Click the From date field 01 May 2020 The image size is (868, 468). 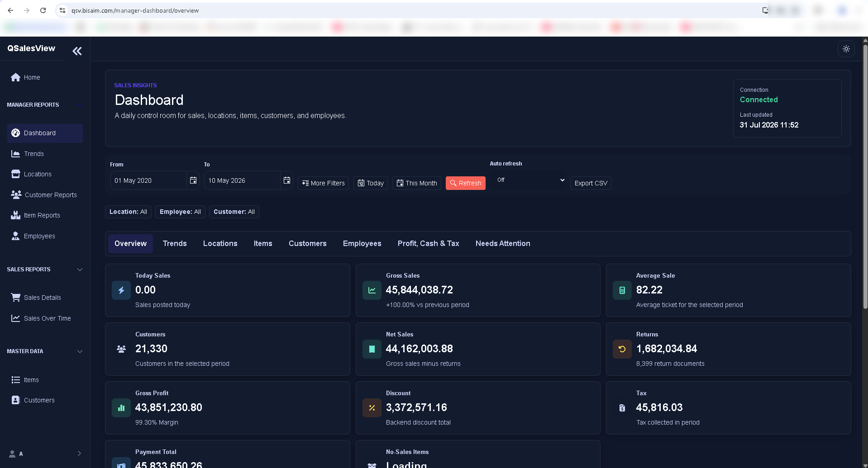click(x=148, y=180)
